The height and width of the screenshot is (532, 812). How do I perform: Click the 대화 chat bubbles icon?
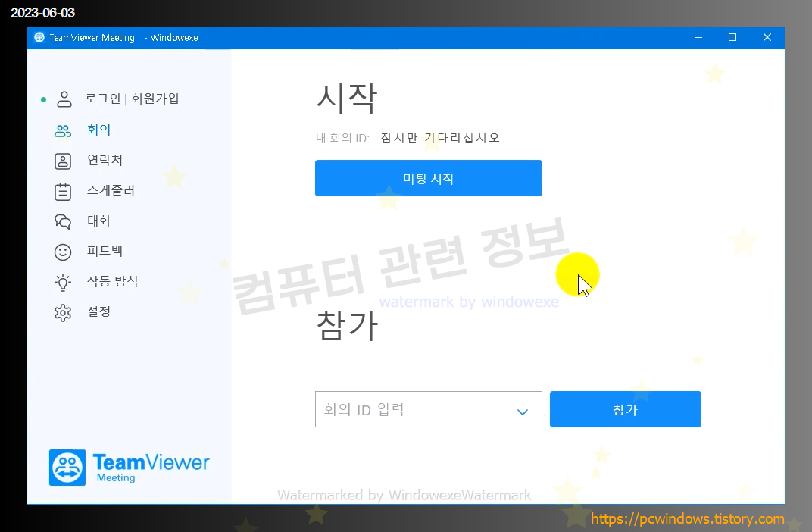63,222
